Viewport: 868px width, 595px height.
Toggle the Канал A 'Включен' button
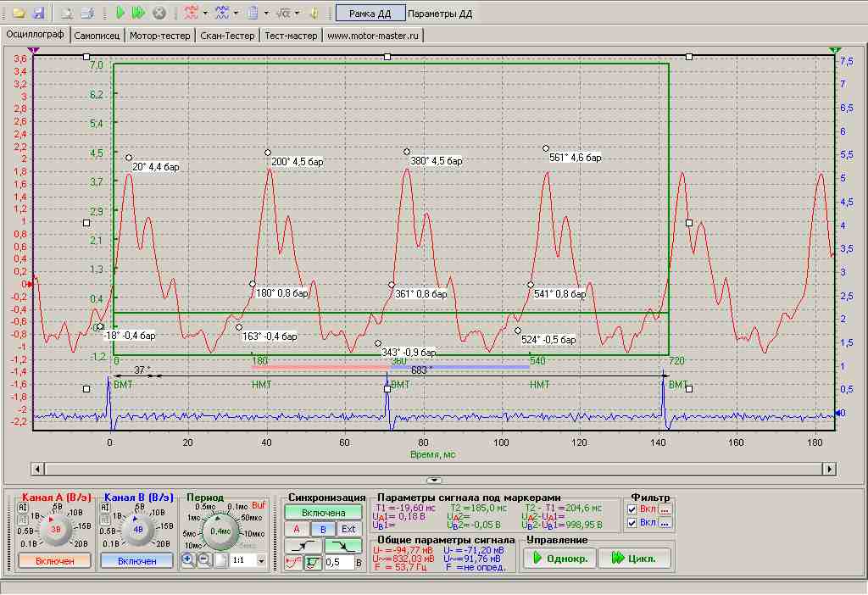coord(54,560)
